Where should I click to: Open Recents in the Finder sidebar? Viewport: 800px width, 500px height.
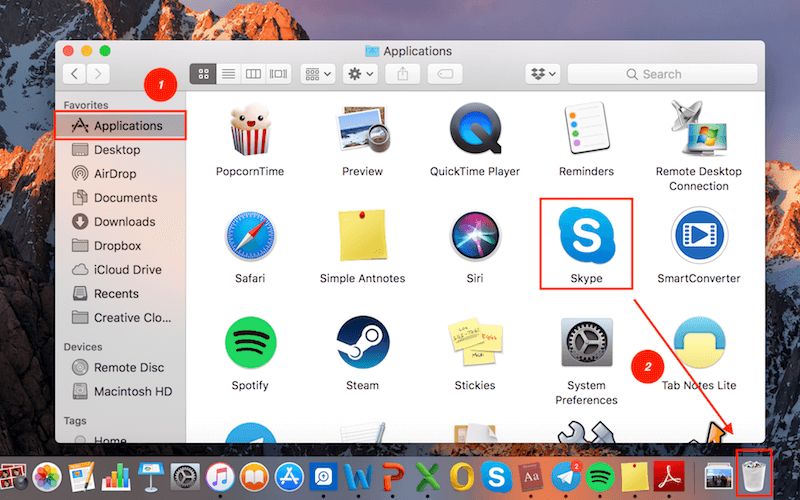click(x=120, y=293)
